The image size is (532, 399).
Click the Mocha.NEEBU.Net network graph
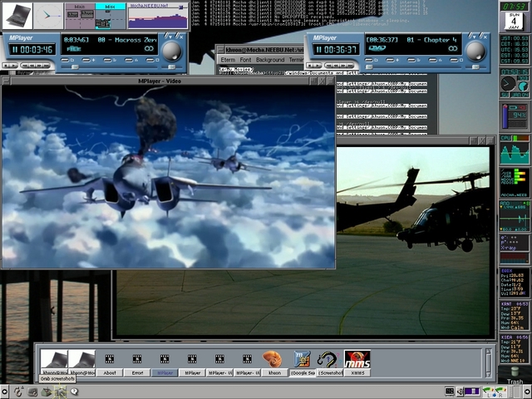click(x=158, y=16)
